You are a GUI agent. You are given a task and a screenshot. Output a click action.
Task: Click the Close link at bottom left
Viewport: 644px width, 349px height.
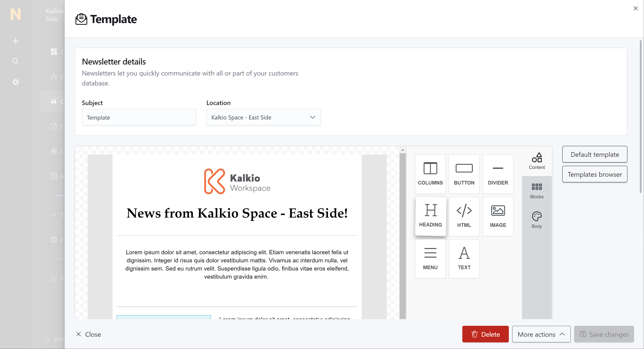tap(89, 334)
